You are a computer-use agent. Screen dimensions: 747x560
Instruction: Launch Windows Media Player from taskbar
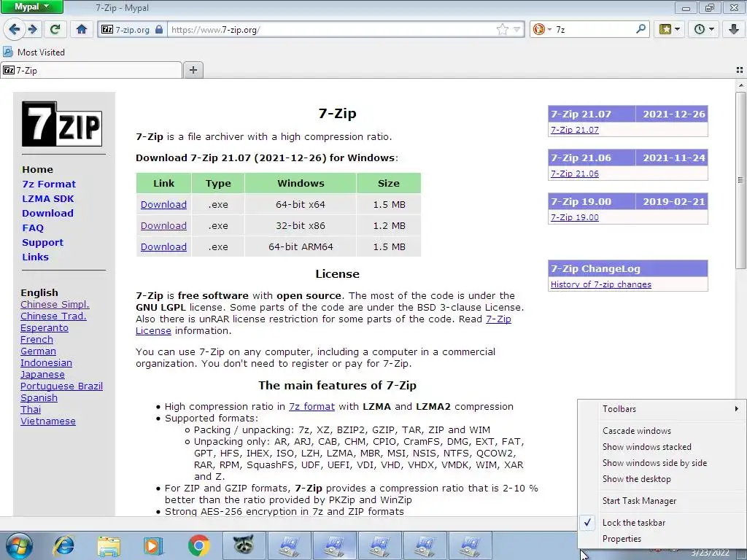tap(153, 545)
